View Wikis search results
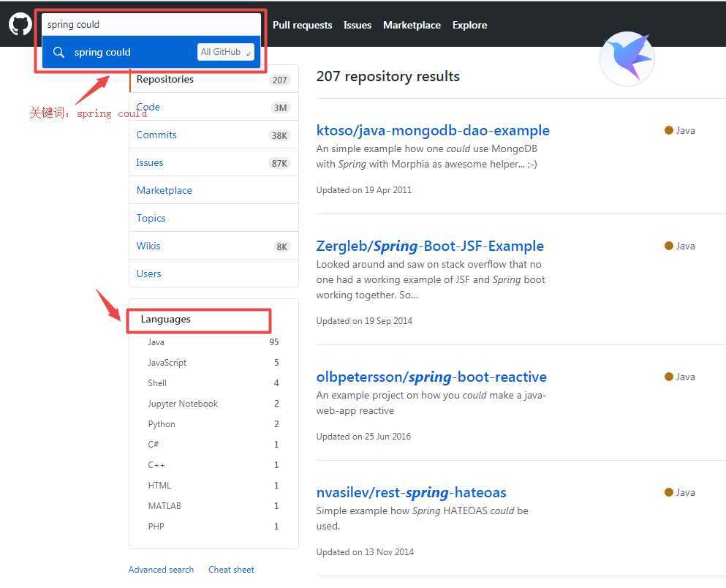The image size is (726, 588). point(214,246)
